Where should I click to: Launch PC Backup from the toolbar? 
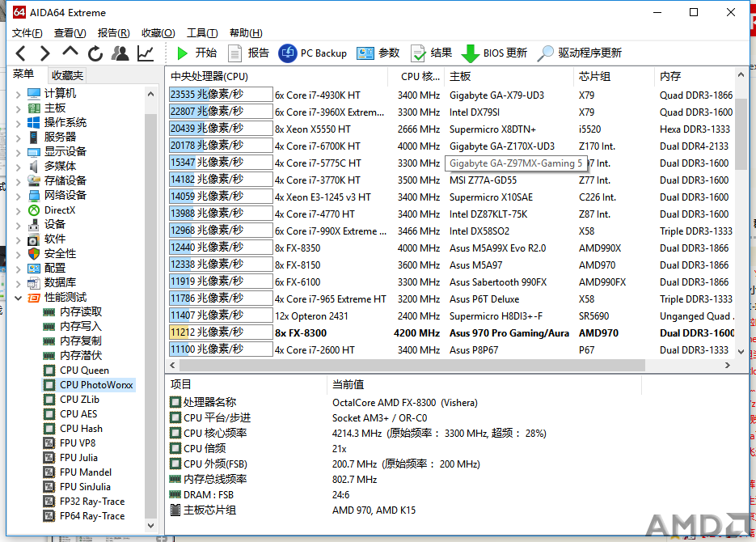coord(312,53)
